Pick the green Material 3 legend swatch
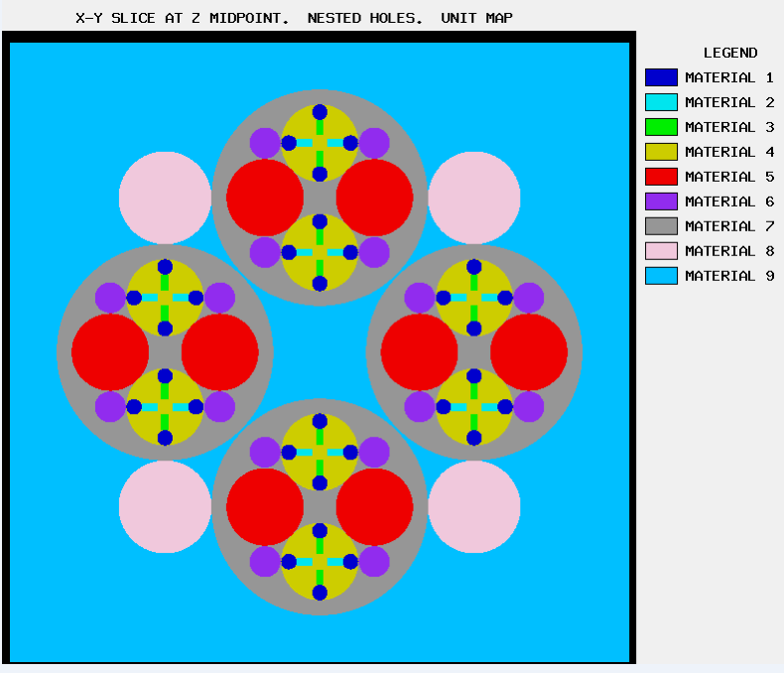 pos(661,127)
